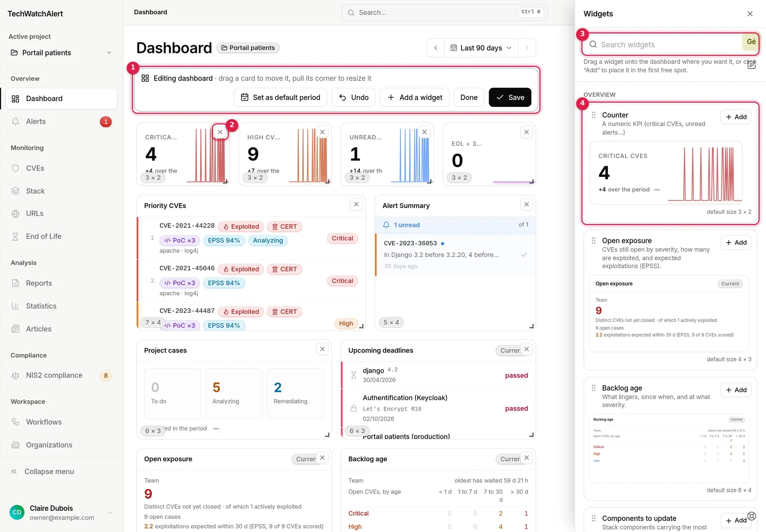Click the Portail patients tag beside title
Viewport: 766px width, 532px height.
point(248,48)
